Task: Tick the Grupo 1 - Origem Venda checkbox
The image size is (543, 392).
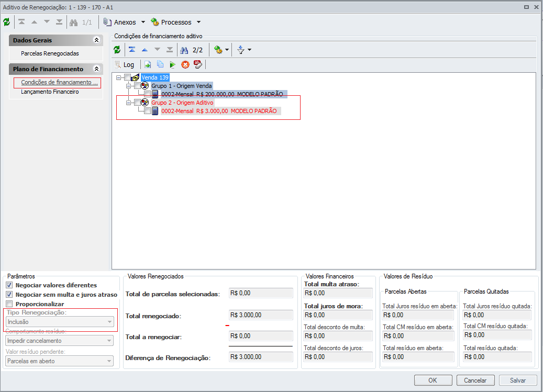Action: (x=138, y=85)
